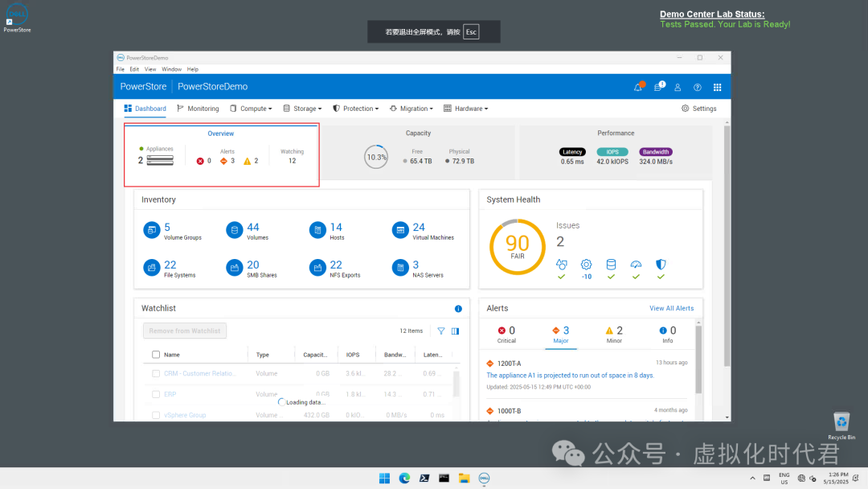Open the jobs icon in header
The height and width of the screenshot is (489, 868).
(x=658, y=87)
